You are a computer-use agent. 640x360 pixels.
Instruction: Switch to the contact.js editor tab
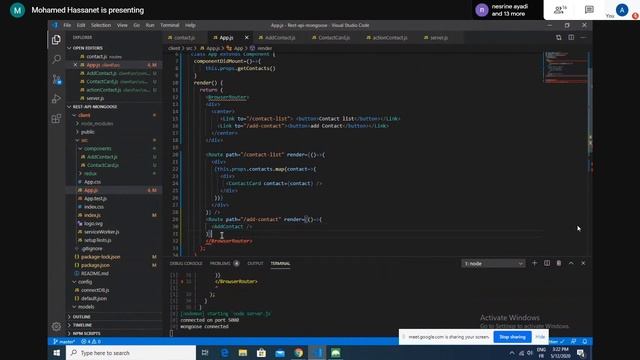(184, 38)
